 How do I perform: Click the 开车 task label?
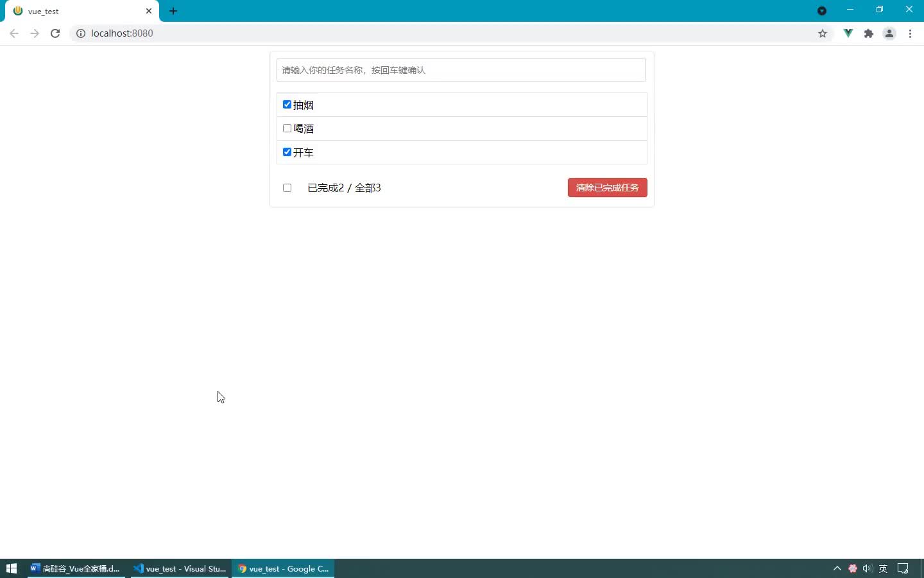click(304, 153)
